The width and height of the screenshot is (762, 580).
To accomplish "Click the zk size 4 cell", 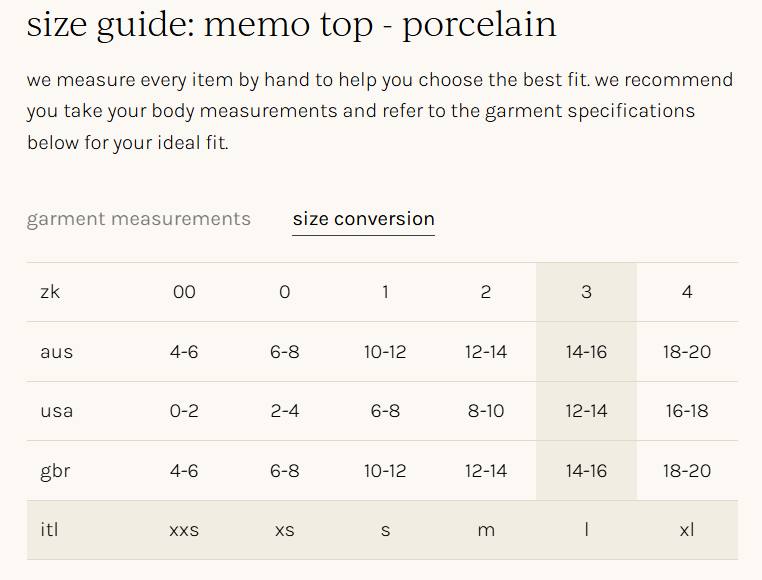I will (x=687, y=292).
